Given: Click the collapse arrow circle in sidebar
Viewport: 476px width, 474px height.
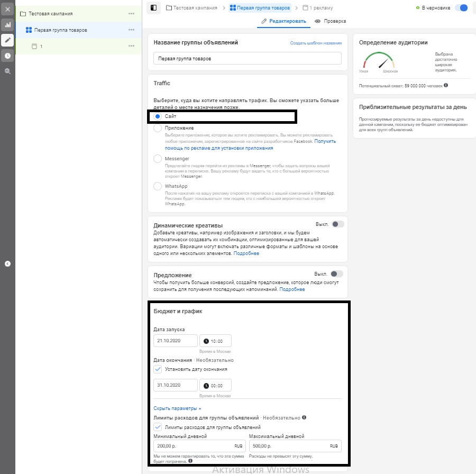Looking at the screenshot, I should [x=7, y=264].
